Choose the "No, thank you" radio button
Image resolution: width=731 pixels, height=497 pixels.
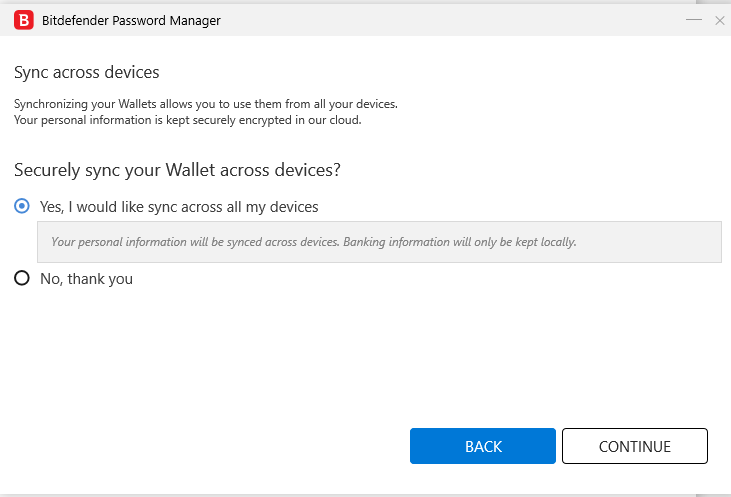click(x=22, y=279)
